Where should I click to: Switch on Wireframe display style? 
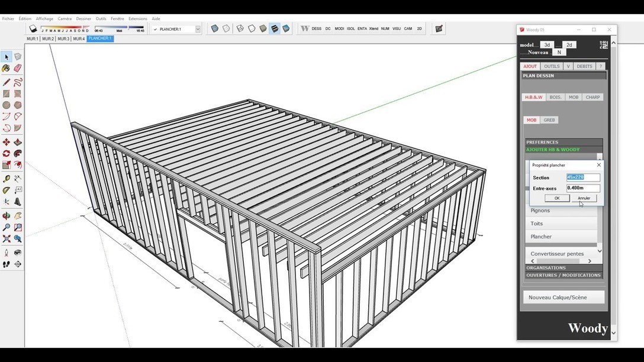tap(240, 28)
